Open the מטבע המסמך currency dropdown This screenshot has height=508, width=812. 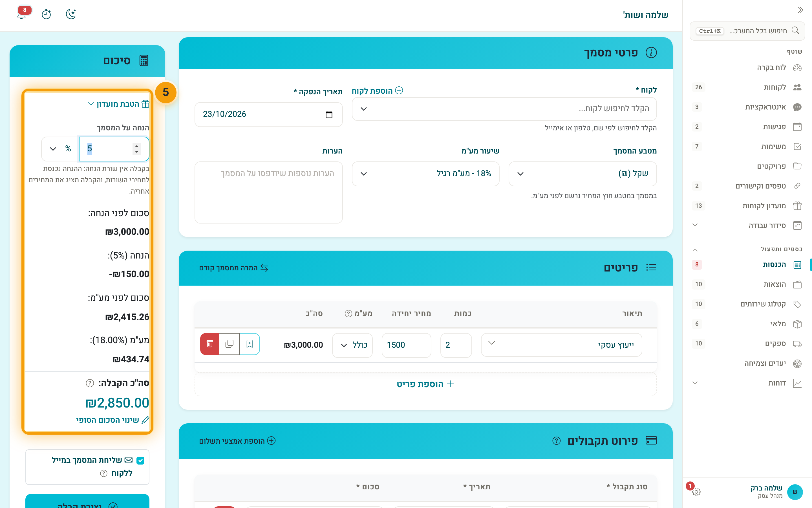tap(582, 174)
